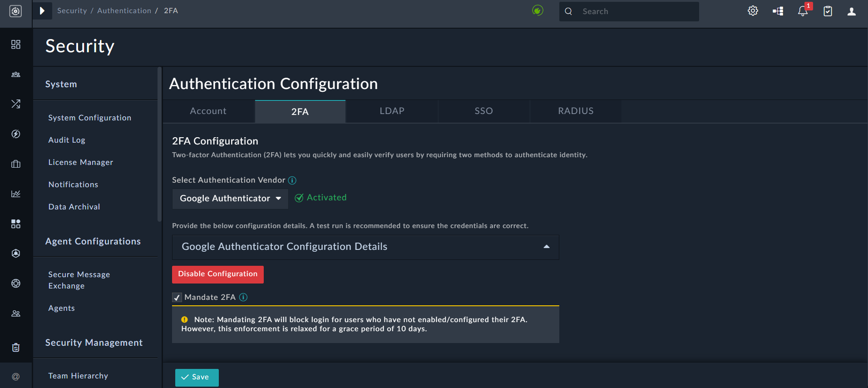Open the Google Authenticator vendor dropdown
This screenshot has height=388, width=868.
coord(230,199)
